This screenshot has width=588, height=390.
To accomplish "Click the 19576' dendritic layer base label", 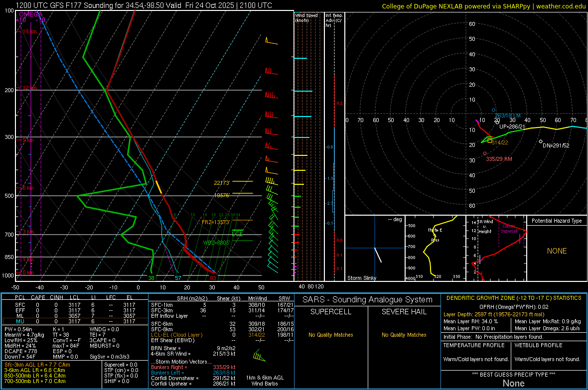I will tap(222, 195).
